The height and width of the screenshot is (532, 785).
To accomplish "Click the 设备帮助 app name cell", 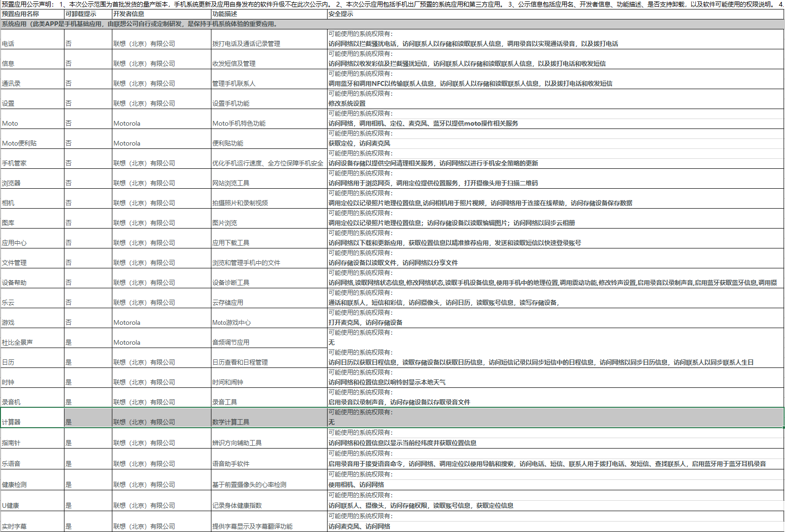I will coord(32,278).
